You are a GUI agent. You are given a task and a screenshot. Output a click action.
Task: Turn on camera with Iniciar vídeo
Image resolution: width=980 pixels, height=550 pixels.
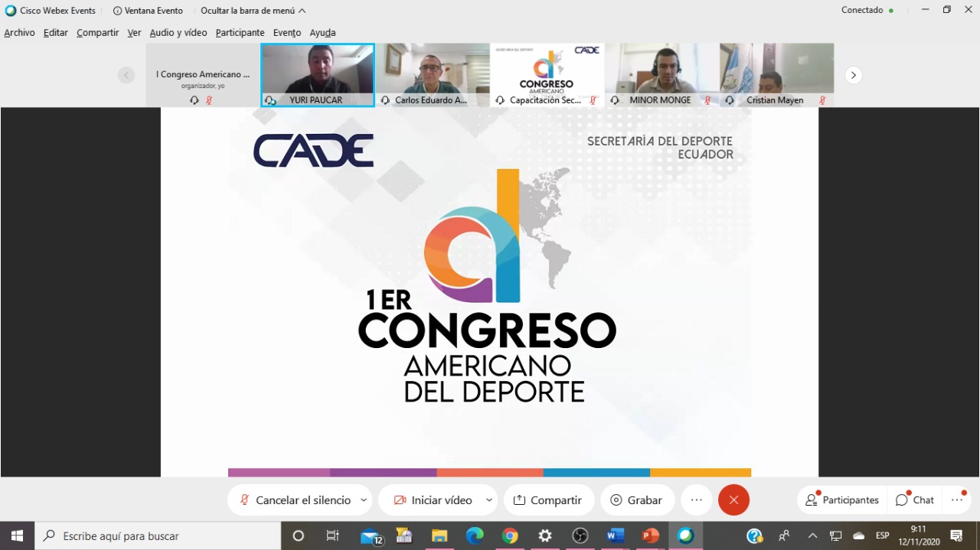tap(433, 500)
